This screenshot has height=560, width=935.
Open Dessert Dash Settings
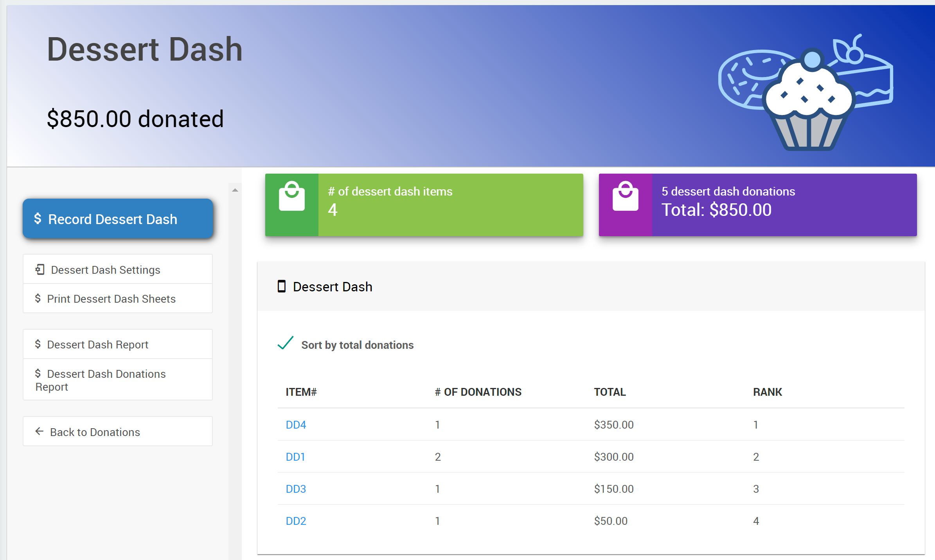click(106, 270)
